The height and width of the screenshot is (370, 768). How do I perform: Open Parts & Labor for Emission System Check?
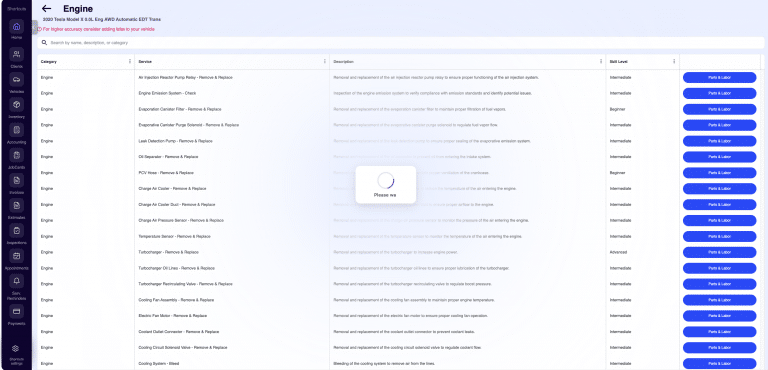(720, 93)
